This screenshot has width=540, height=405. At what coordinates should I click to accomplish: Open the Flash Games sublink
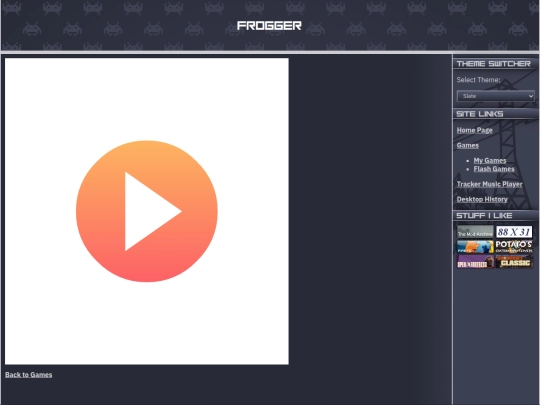tap(494, 169)
